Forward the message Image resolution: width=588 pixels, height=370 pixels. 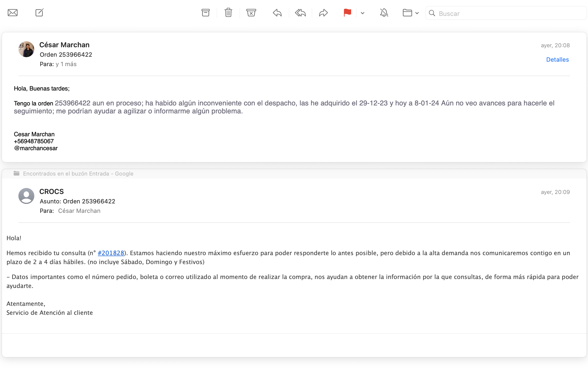click(323, 13)
